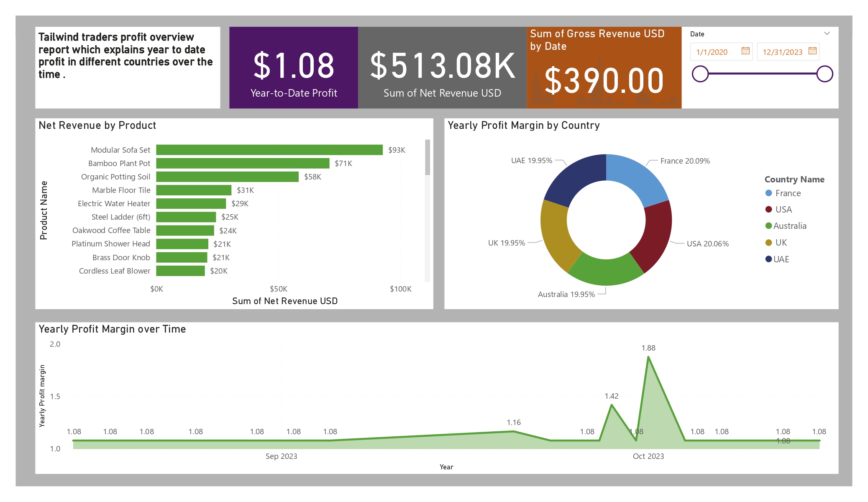Click the Net Revenue by Product title
The width and height of the screenshot is (868, 502).
[x=97, y=125]
